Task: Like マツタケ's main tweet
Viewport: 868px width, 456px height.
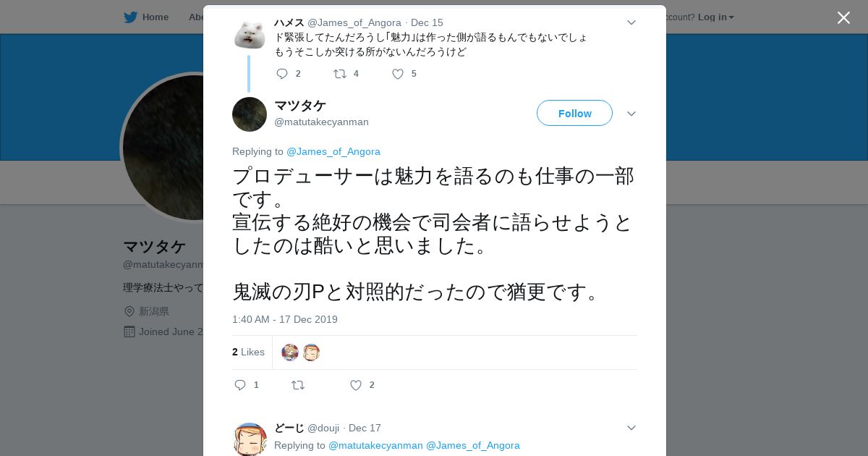Action: (x=356, y=385)
